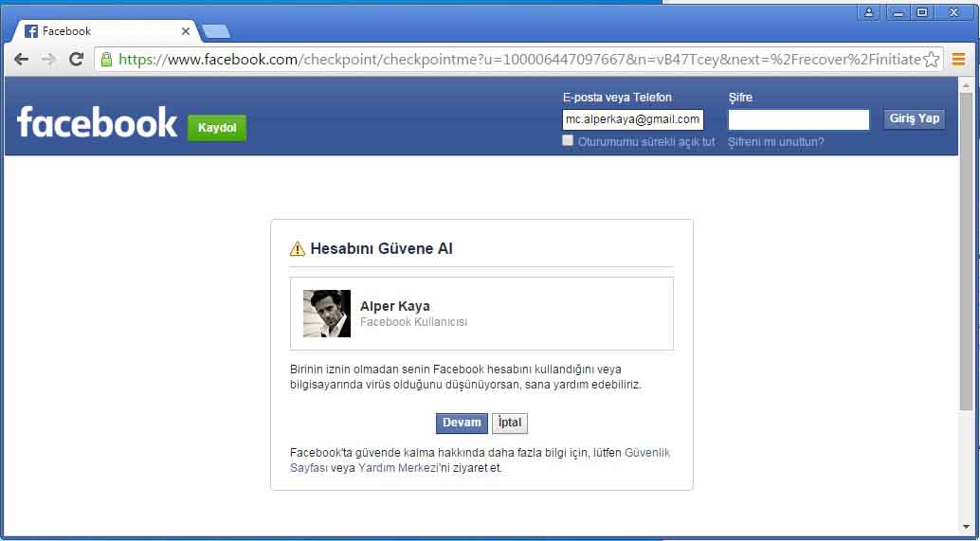This screenshot has width=980, height=541.
Task: Open the Yardım Merkezi link
Action: tap(389, 468)
